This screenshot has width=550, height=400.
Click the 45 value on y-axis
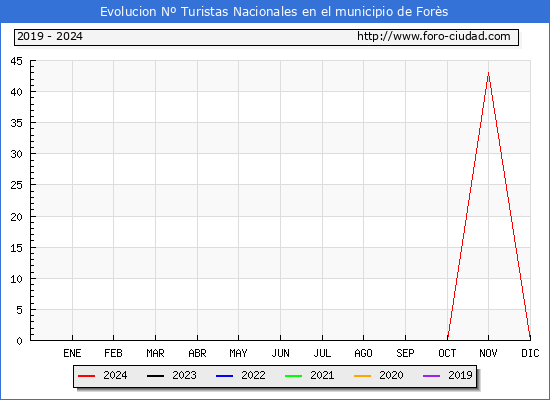point(16,61)
